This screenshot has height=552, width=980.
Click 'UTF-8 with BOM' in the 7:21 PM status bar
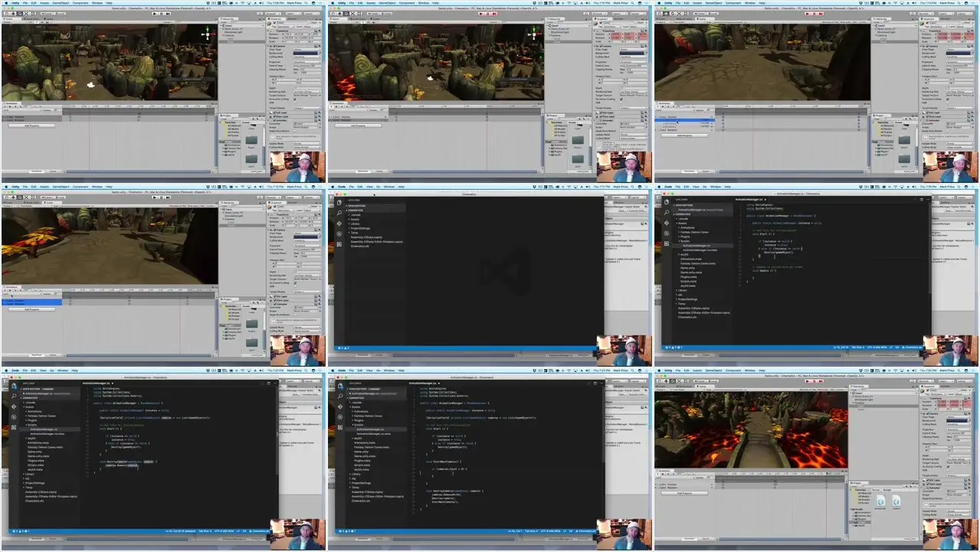(224, 531)
